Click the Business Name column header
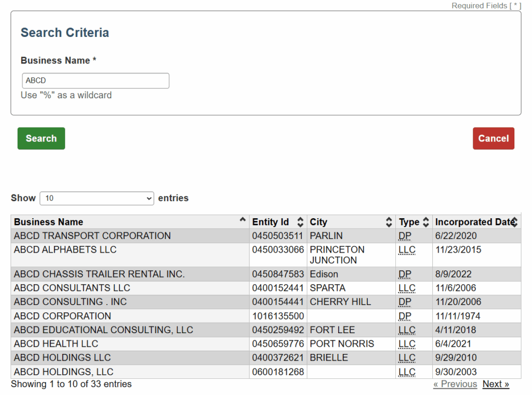 click(49, 222)
